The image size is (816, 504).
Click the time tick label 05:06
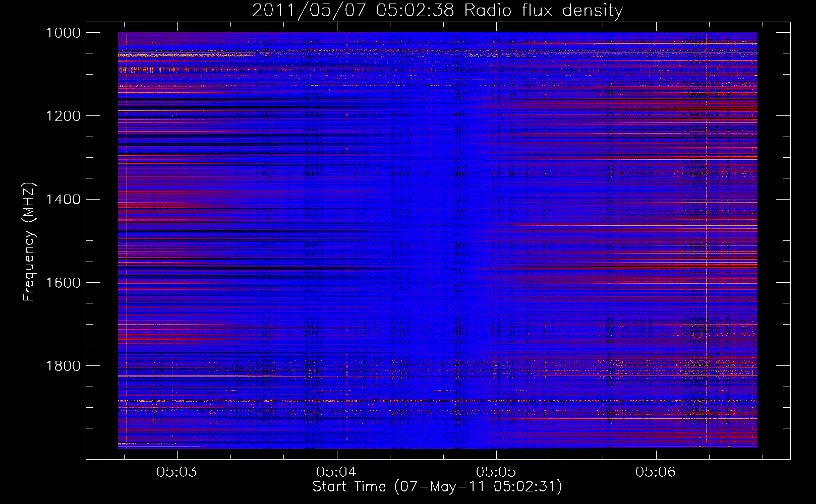[x=655, y=472]
